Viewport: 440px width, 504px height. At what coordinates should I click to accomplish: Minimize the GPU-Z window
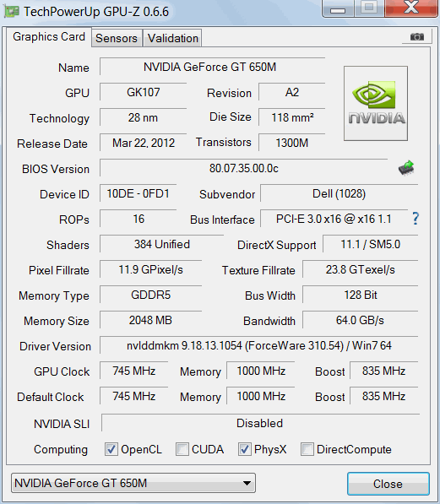tap(338, 8)
